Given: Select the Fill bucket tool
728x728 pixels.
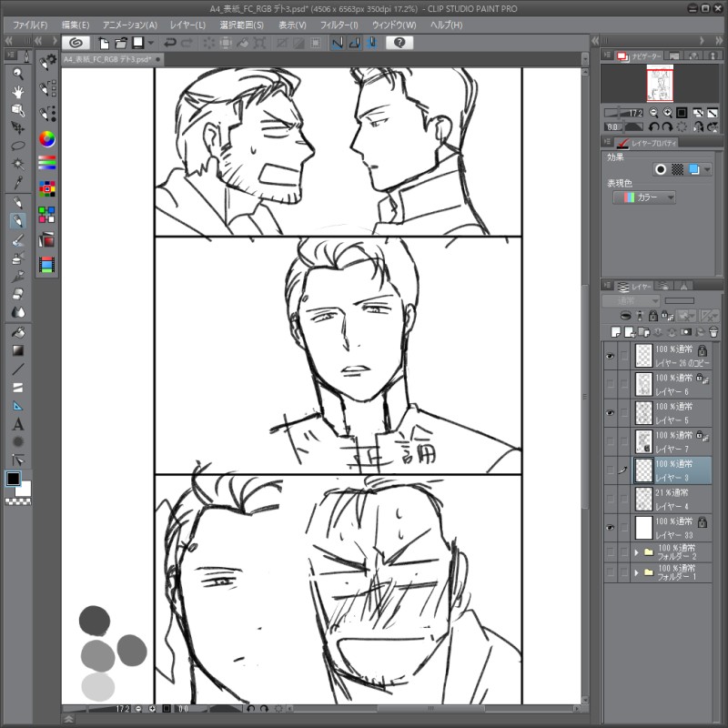Looking at the screenshot, I should [x=17, y=332].
